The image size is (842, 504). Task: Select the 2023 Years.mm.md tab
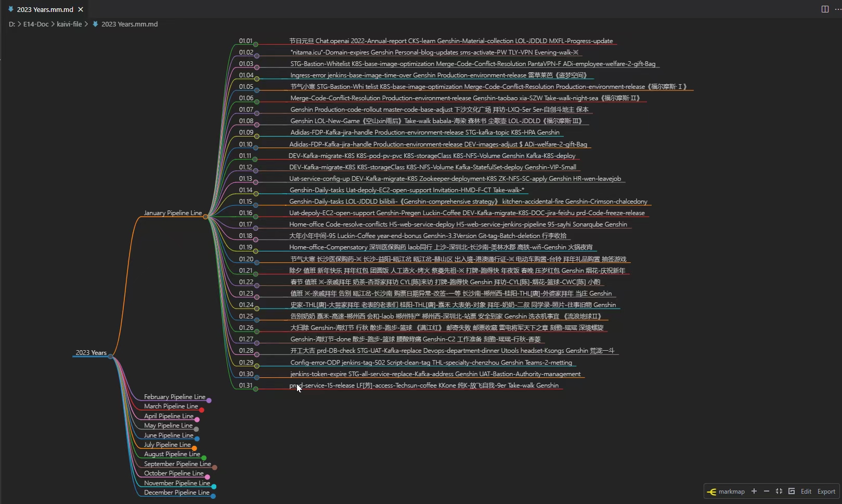pyautogui.click(x=45, y=9)
